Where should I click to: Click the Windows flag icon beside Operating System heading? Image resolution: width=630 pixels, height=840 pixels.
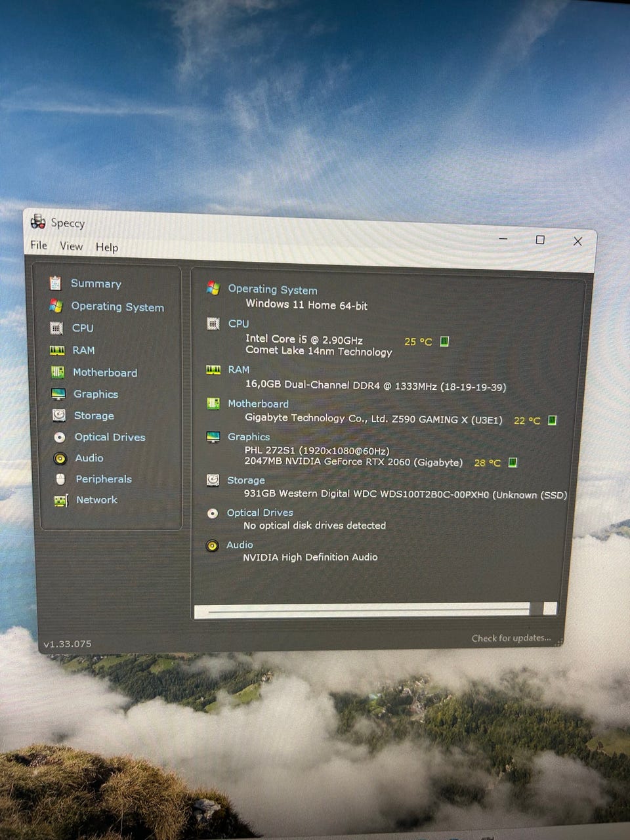pyautogui.click(x=213, y=288)
